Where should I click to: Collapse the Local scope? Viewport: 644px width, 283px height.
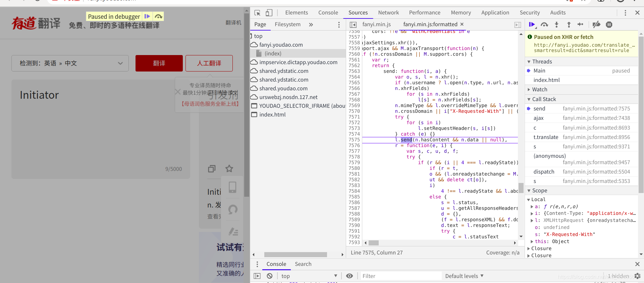tap(529, 199)
